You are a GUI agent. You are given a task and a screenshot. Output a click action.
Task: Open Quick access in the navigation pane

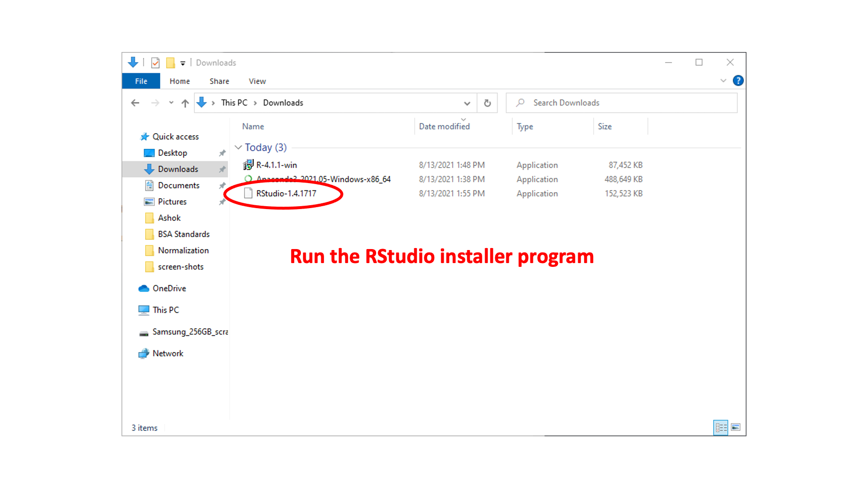(x=176, y=137)
